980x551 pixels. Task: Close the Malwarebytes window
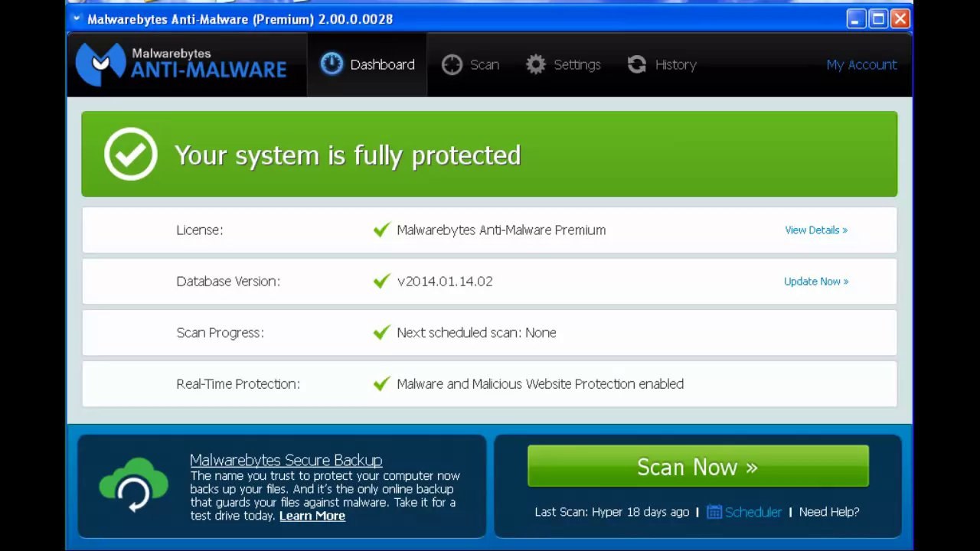coord(900,19)
